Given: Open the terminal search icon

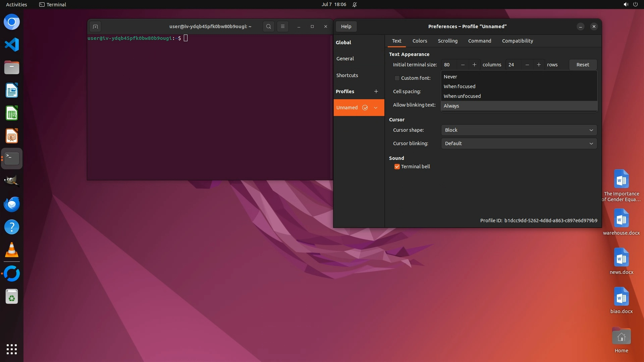Looking at the screenshot, I should pyautogui.click(x=268, y=26).
